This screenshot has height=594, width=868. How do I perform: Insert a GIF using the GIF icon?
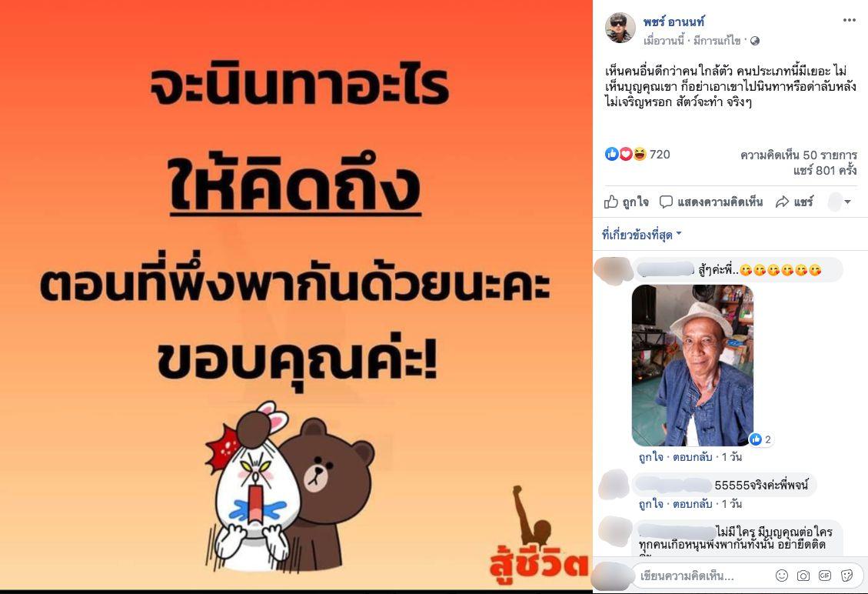[x=825, y=576]
